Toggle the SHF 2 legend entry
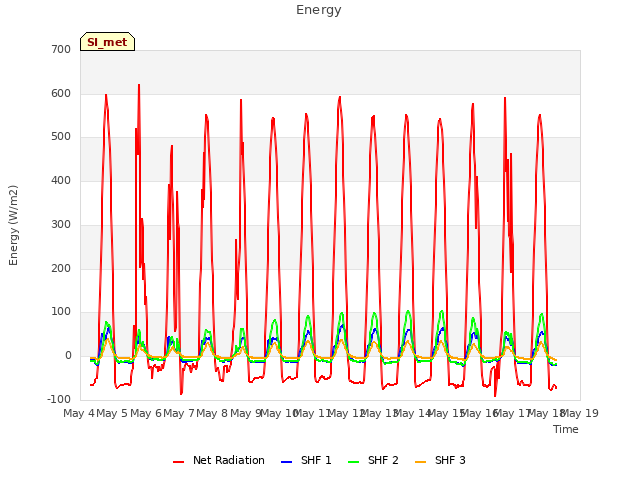This screenshot has height=480, width=640. [x=373, y=460]
